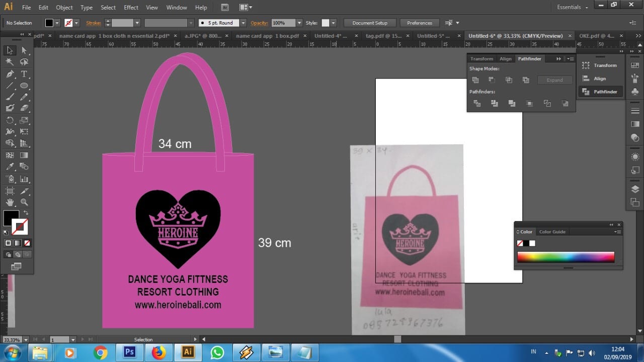Click Outline pathfinder icon
644x362 pixels.
(547, 103)
